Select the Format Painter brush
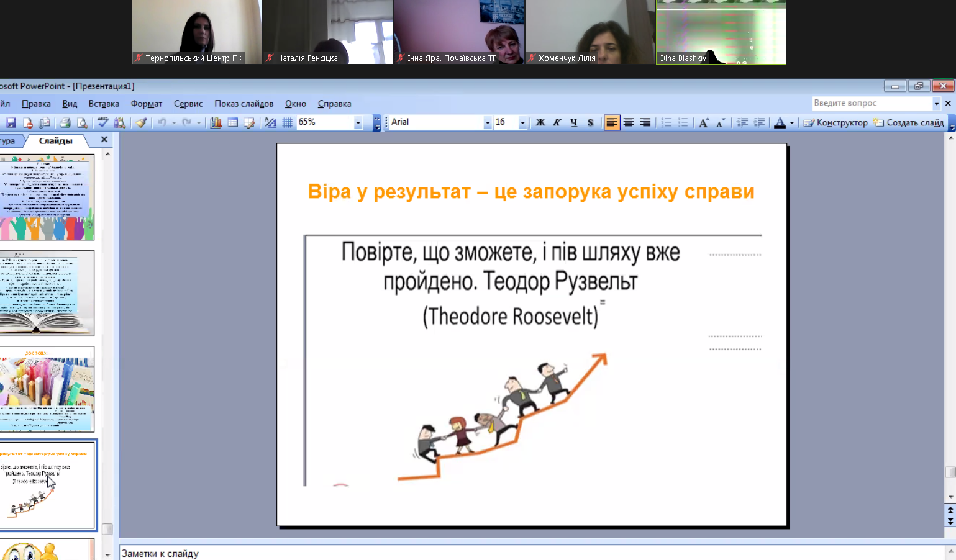Screen dimensions: 956x560 tap(142, 122)
